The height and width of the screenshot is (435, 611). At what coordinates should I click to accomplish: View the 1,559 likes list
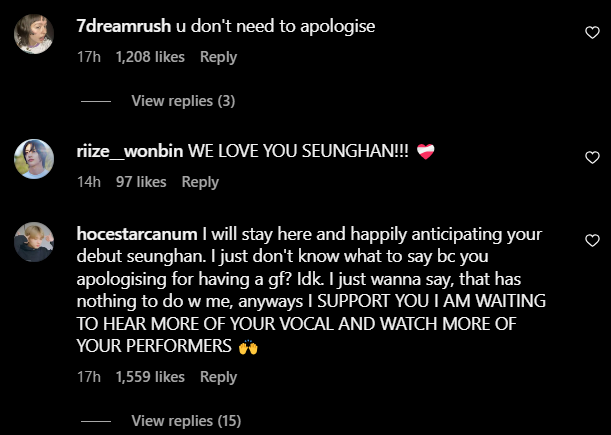[150, 377]
